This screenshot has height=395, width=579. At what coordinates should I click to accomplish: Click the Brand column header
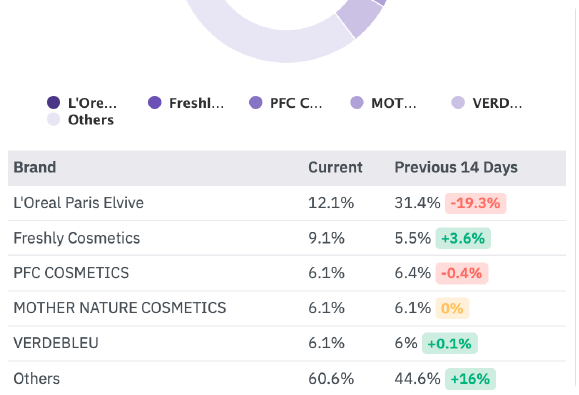tap(35, 168)
